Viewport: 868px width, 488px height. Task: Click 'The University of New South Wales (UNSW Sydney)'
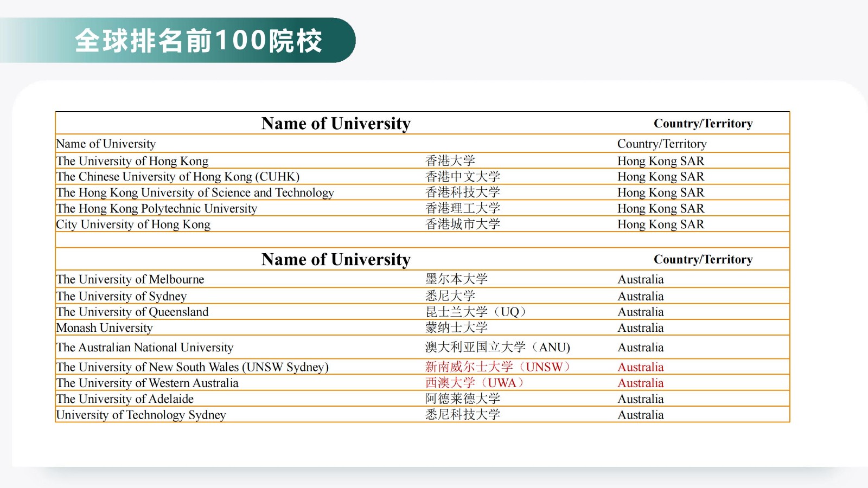click(x=193, y=367)
